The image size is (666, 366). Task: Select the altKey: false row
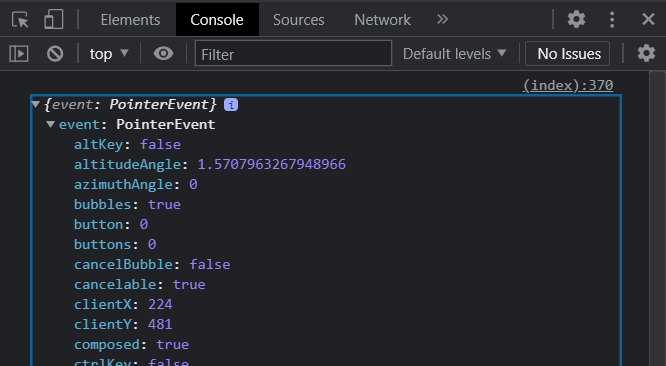(x=127, y=144)
